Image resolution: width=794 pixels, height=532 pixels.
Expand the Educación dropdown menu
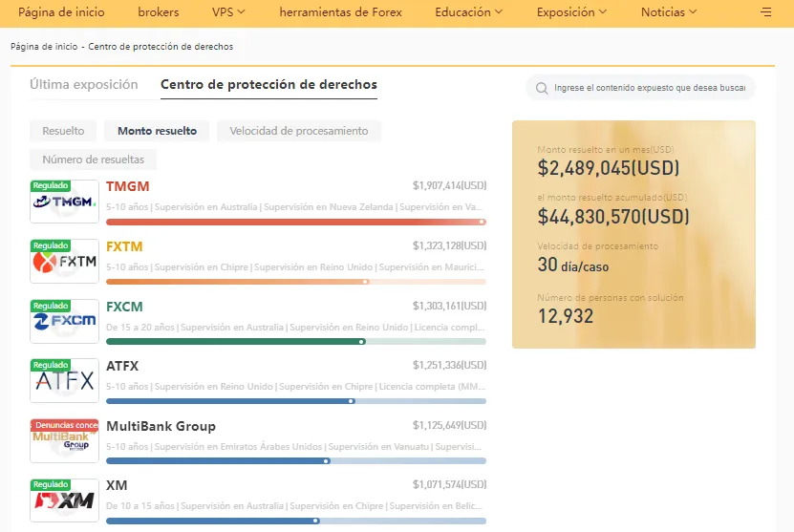click(x=469, y=12)
